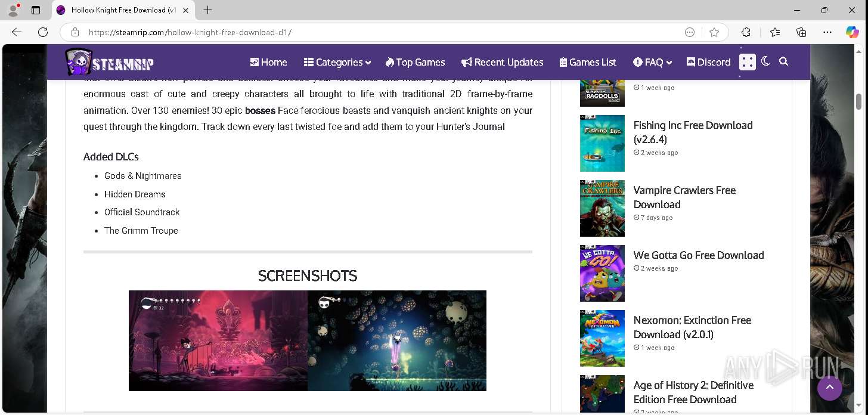Click the reader/address bar circle icon

coord(690,32)
